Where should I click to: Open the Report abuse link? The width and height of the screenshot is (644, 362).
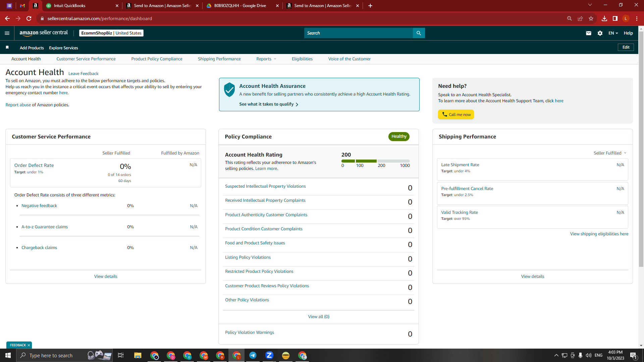[x=18, y=105]
